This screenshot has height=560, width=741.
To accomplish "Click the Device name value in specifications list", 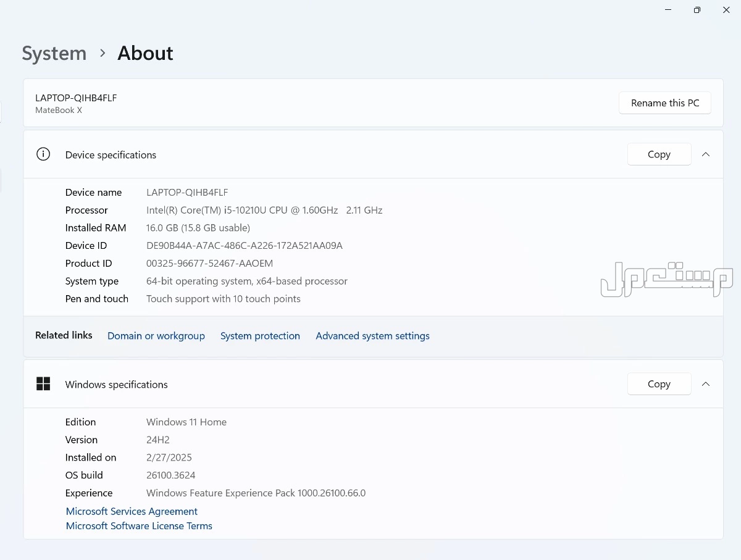I will 187,193.
